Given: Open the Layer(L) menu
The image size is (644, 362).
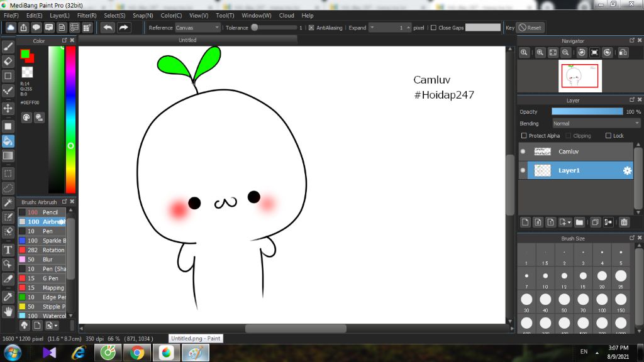Looking at the screenshot, I should [60, 15].
